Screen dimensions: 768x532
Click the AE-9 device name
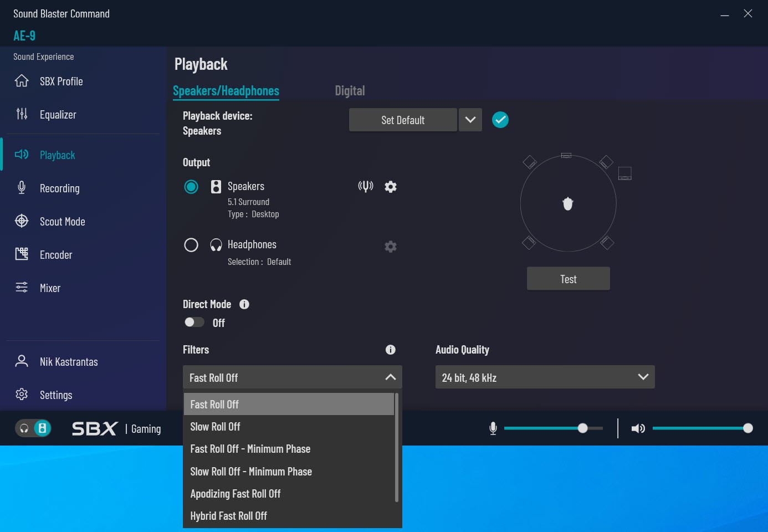[24, 35]
